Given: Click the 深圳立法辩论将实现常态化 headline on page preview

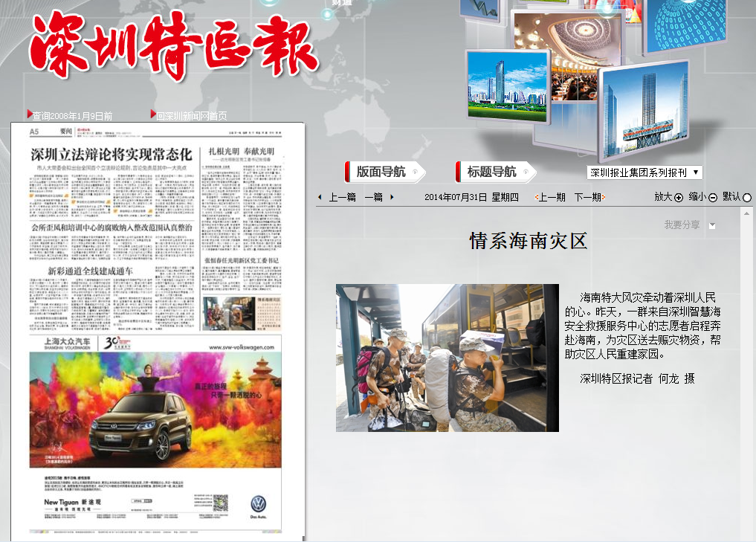Looking at the screenshot, I should click(x=112, y=155).
